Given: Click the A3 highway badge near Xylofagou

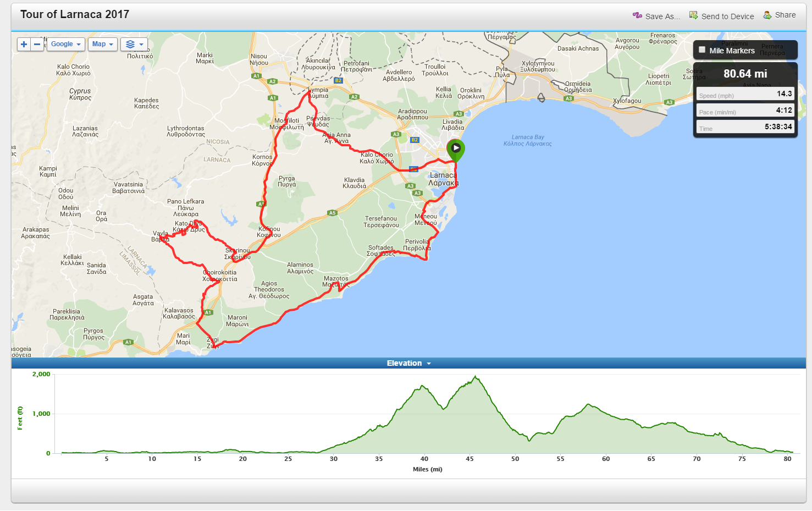Looking at the screenshot, I should tap(669, 102).
